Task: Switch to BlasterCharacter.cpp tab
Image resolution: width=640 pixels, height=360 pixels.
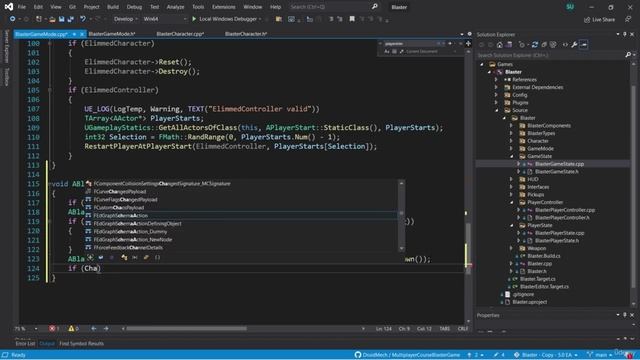Action: (180, 34)
